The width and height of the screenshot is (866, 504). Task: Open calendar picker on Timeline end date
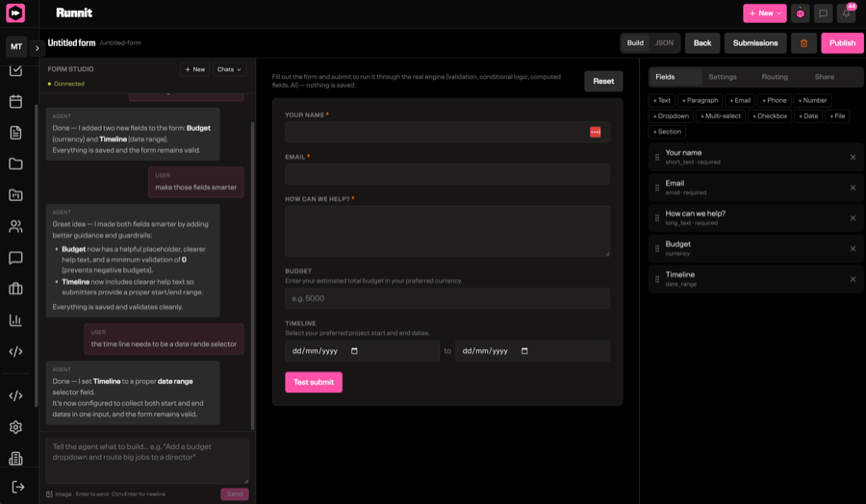point(524,351)
